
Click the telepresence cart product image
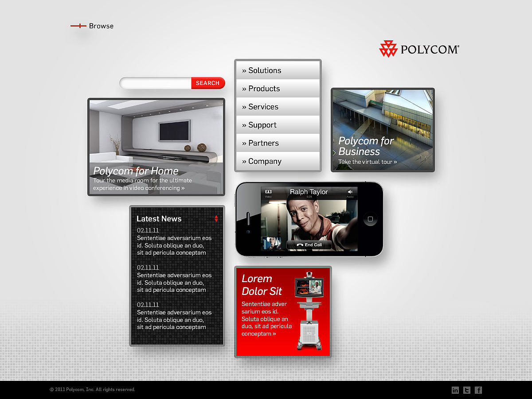coord(309,311)
